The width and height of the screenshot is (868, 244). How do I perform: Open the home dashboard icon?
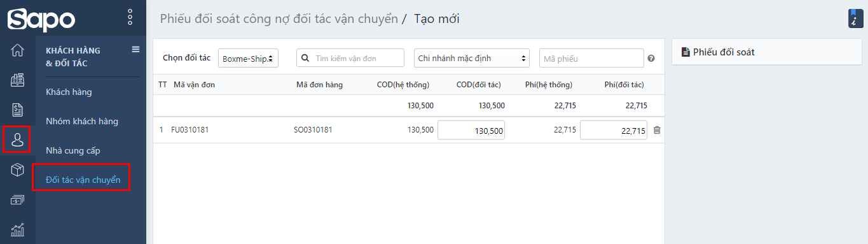click(x=18, y=50)
